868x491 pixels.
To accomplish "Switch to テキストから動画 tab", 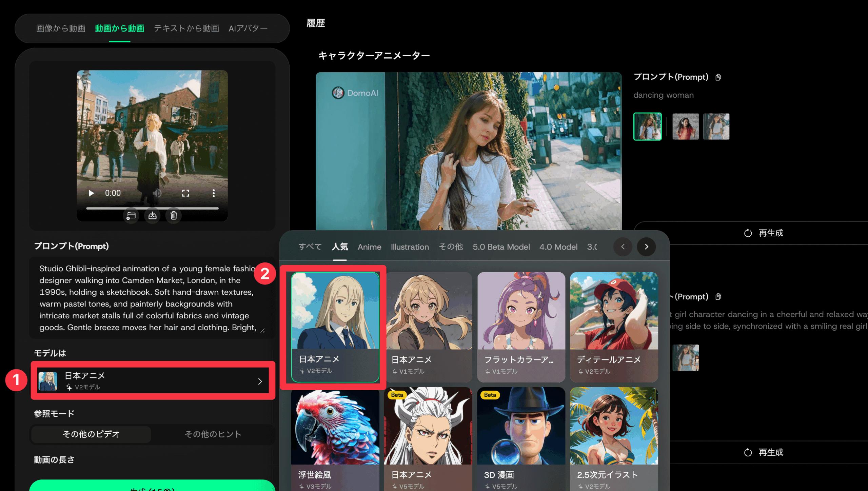I will pyautogui.click(x=186, y=28).
